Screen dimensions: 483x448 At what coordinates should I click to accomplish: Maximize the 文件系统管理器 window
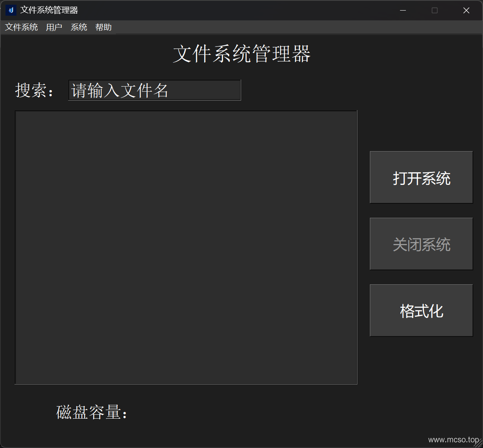click(x=434, y=10)
